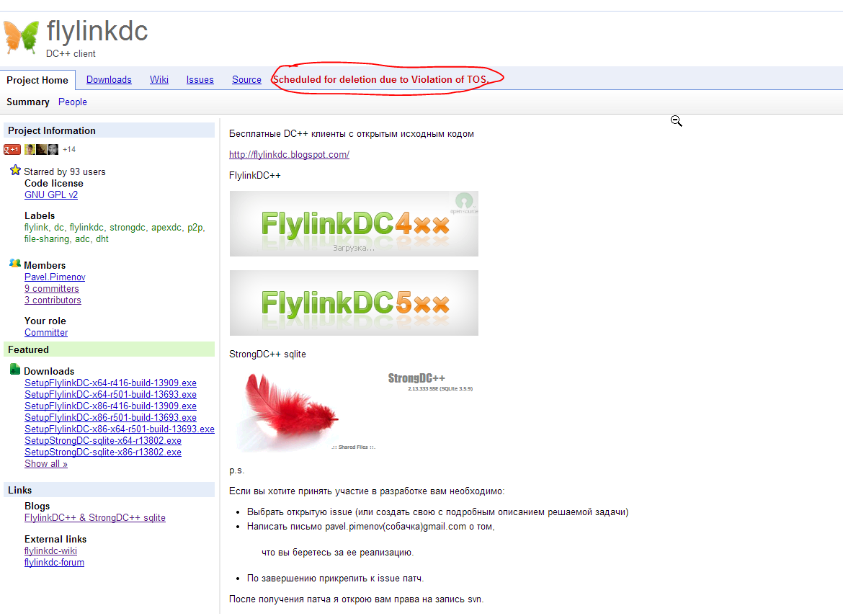Image resolution: width=843 pixels, height=616 pixels.
Task: Click the 'Scheduled for deletion' red notice
Action: [x=380, y=79]
